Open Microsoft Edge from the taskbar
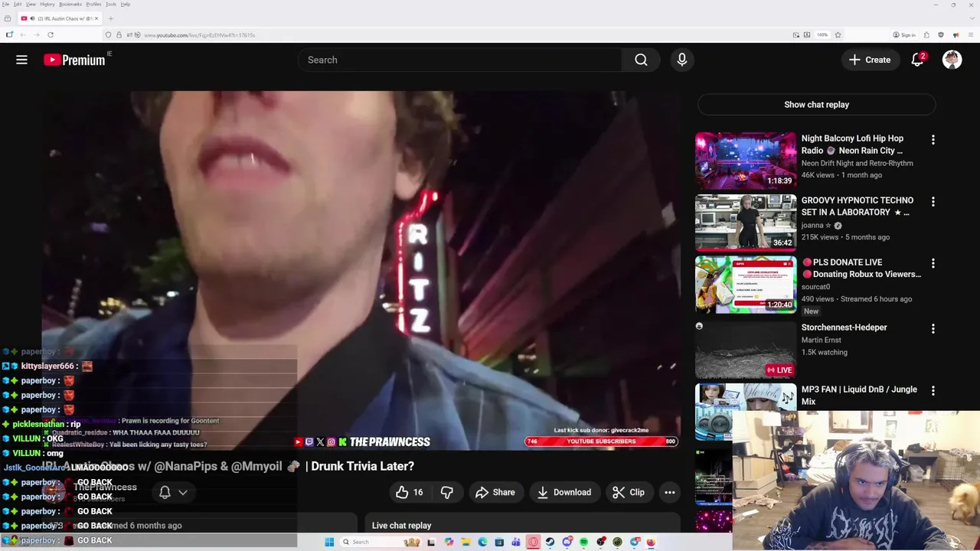 (482, 542)
